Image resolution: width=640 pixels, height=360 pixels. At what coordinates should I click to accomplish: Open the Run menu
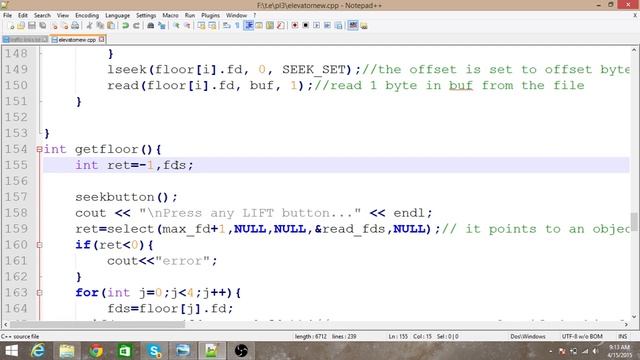click(x=190, y=16)
